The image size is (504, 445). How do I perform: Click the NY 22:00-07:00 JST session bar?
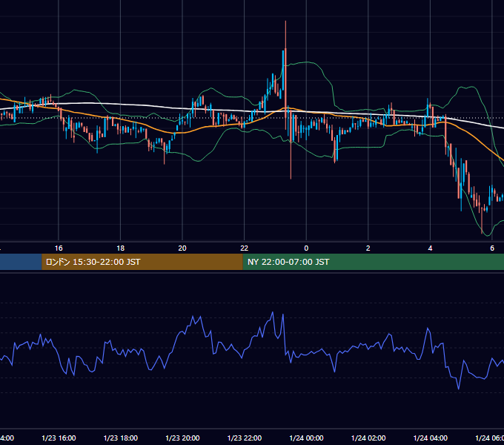tap(373, 262)
